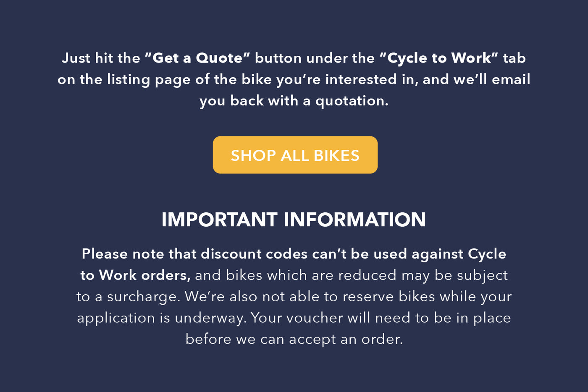Click the word "underway" in the notice text

[211, 318]
